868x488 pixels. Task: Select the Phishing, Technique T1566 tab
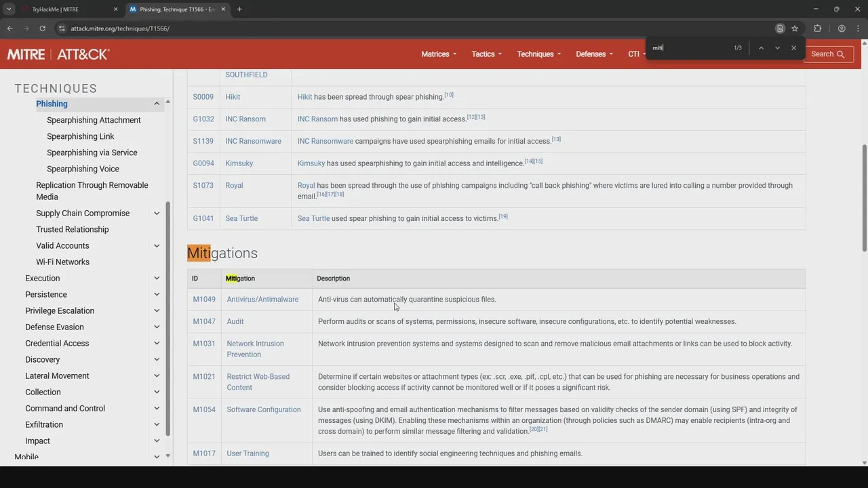coord(176,9)
